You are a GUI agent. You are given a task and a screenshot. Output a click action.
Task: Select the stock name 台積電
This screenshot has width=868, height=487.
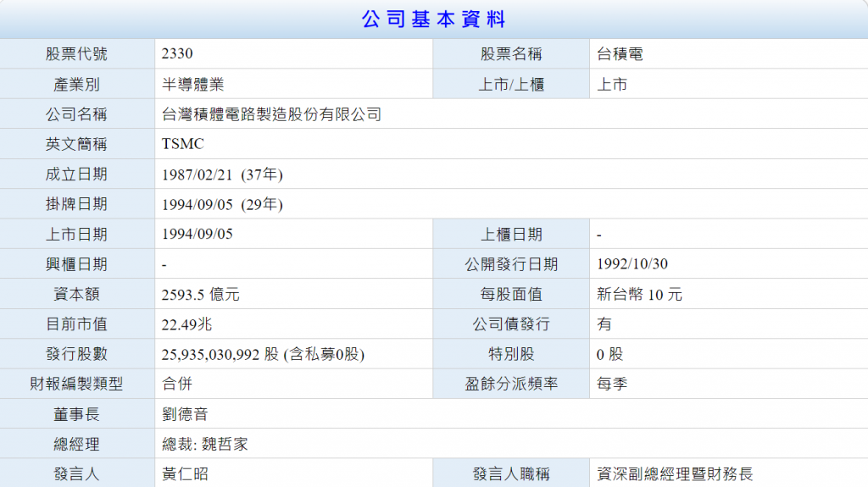point(620,54)
